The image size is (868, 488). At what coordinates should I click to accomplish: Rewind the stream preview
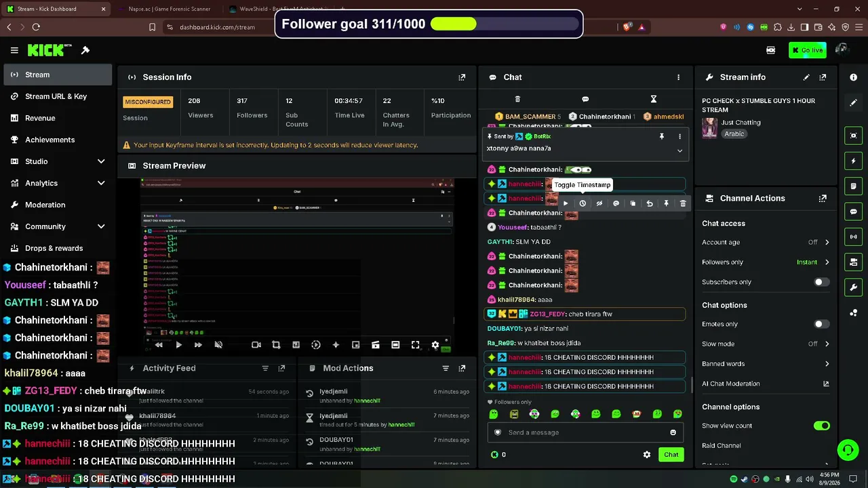(x=159, y=345)
